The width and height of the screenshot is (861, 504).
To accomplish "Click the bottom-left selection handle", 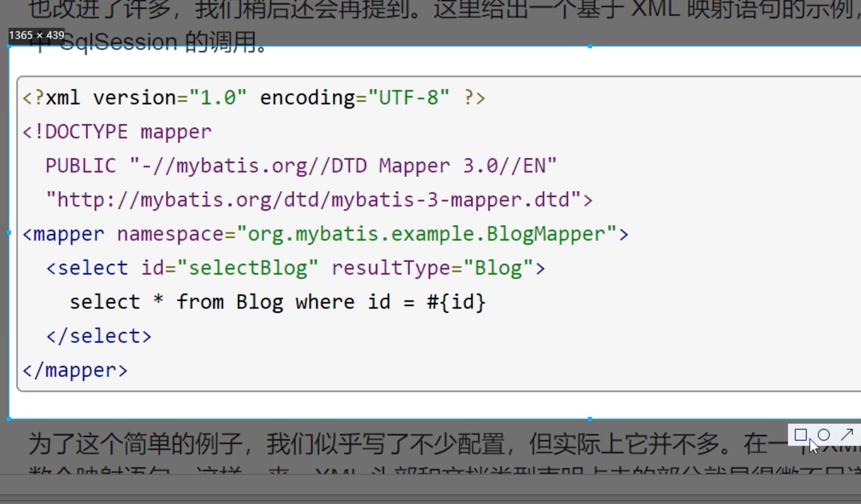I will [x=9, y=419].
